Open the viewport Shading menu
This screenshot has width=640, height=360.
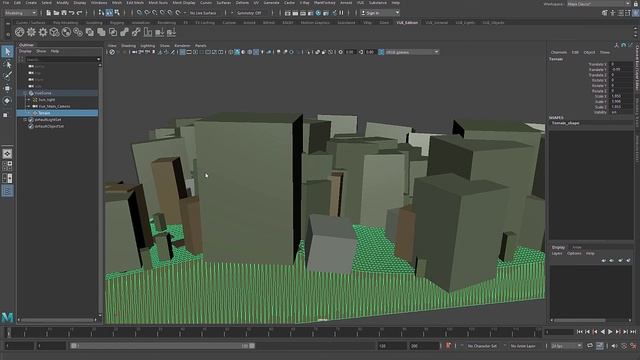coord(129,46)
